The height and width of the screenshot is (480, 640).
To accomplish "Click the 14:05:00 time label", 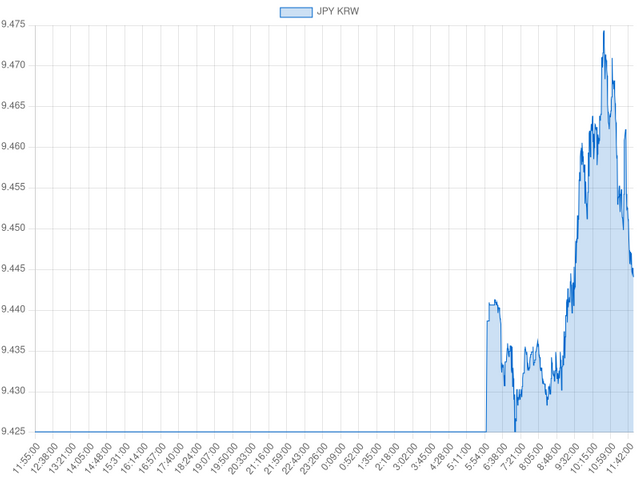I will tap(80, 459).
